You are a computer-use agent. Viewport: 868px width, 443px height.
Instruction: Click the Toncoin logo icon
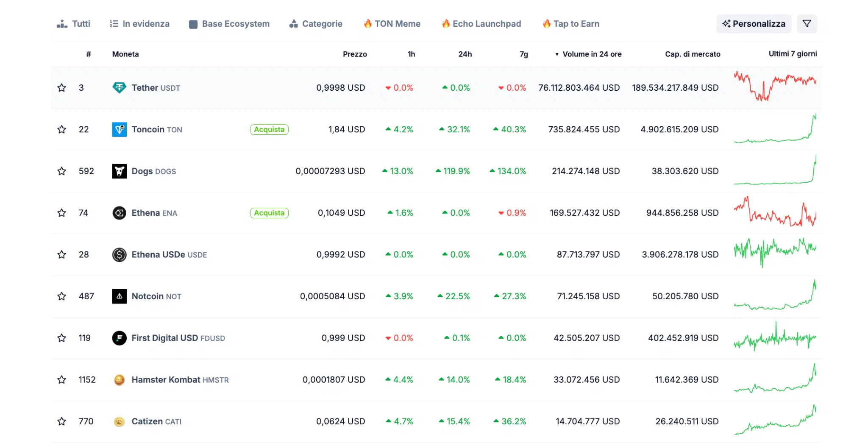[119, 129]
